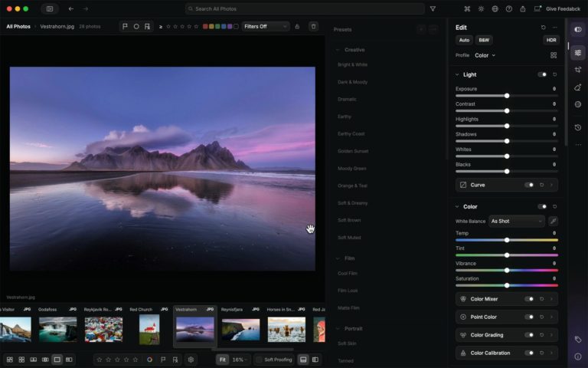
Task: Open the color label ring icon
Action: [x=149, y=360]
